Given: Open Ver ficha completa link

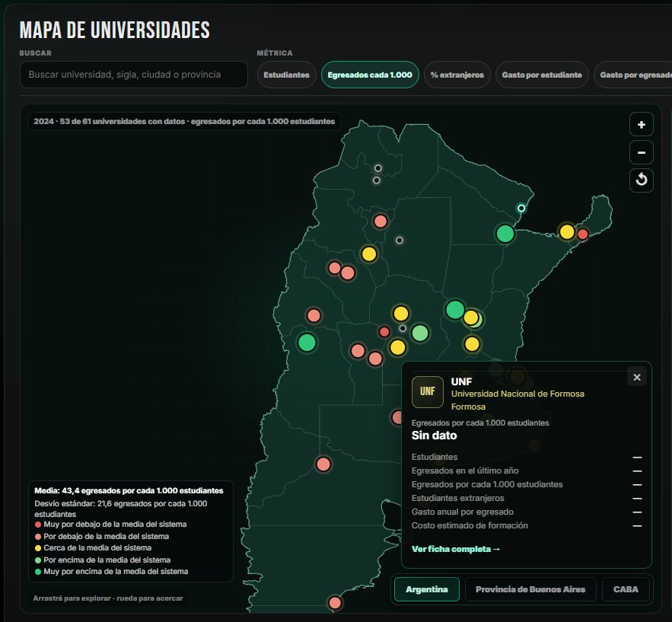Looking at the screenshot, I should click(x=456, y=549).
